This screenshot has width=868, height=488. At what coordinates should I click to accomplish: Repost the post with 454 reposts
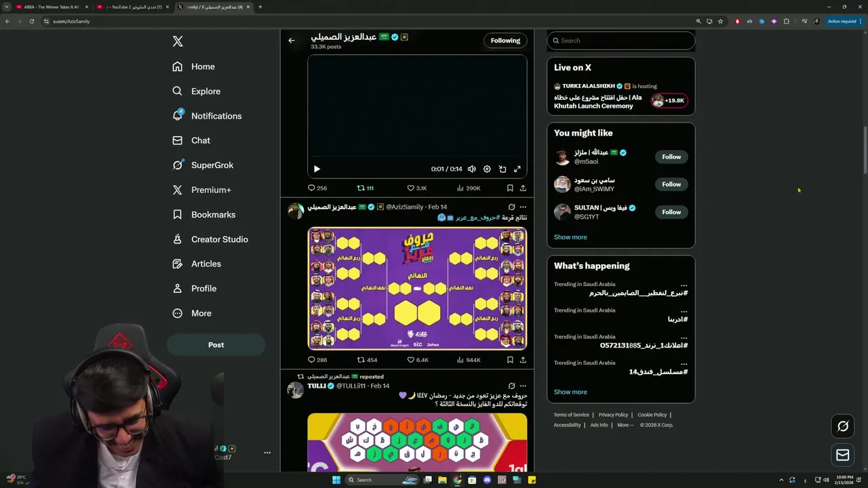(x=367, y=360)
